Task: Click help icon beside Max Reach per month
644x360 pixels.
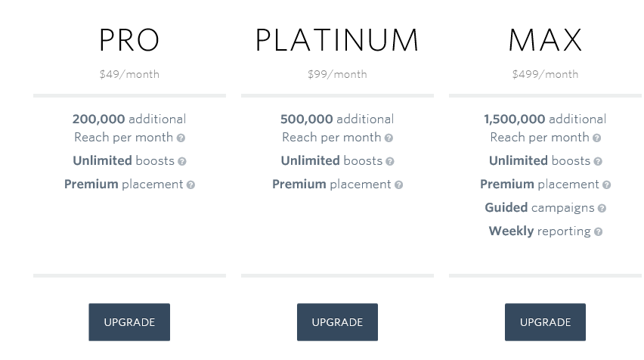Action: [597, 138]
